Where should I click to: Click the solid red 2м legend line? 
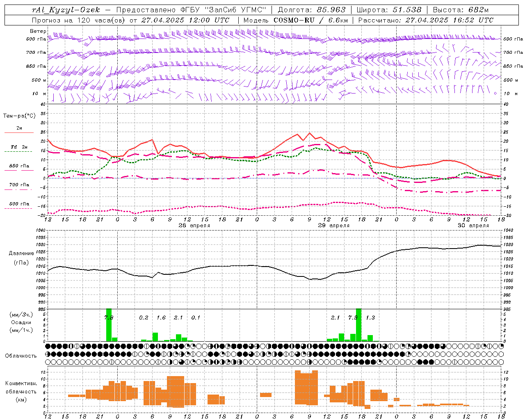pyautogui.click(x=19, y=132)
